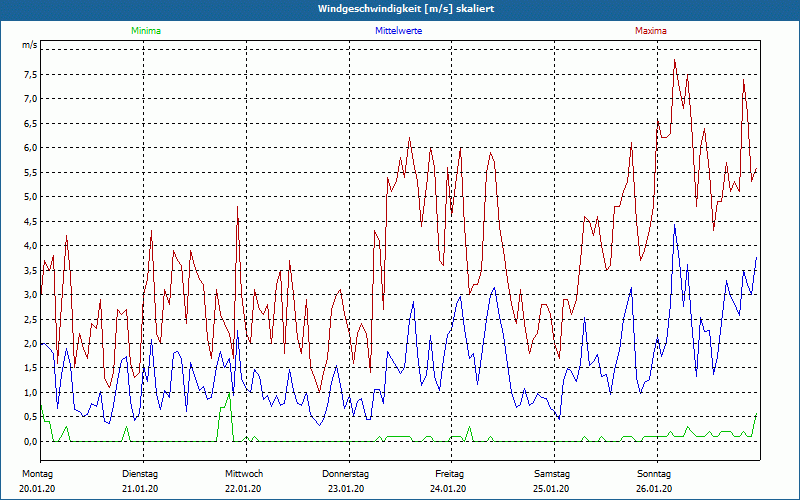Click the 5,5 y-axis value
Screen dimensions: 800x500
point(31,172)
